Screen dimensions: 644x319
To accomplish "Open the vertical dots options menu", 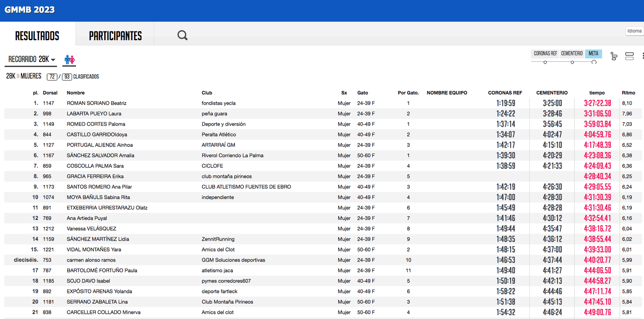I will 642,56.
